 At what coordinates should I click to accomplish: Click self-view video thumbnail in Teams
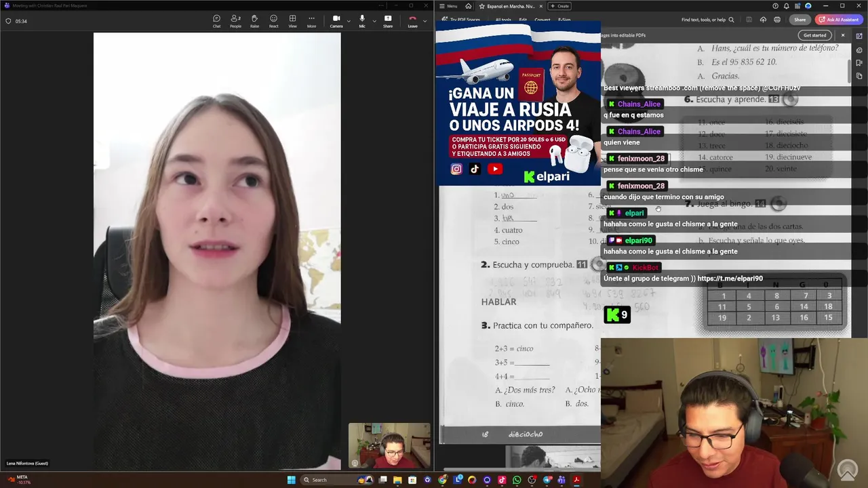click(389, 446)
